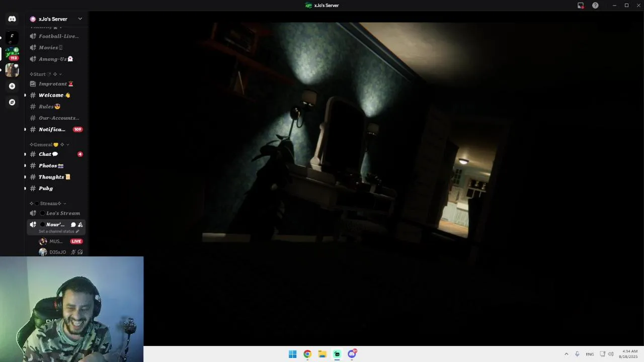Click the ENG language indicator
Image resolution: width=644 pixels, height=362 pixels.
[x=590, y=354]
